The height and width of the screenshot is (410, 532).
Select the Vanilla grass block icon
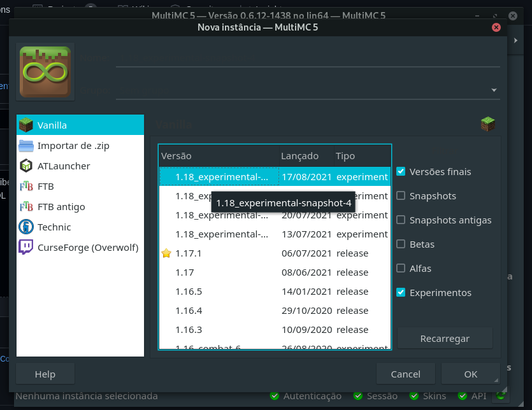tap(27, 124)
